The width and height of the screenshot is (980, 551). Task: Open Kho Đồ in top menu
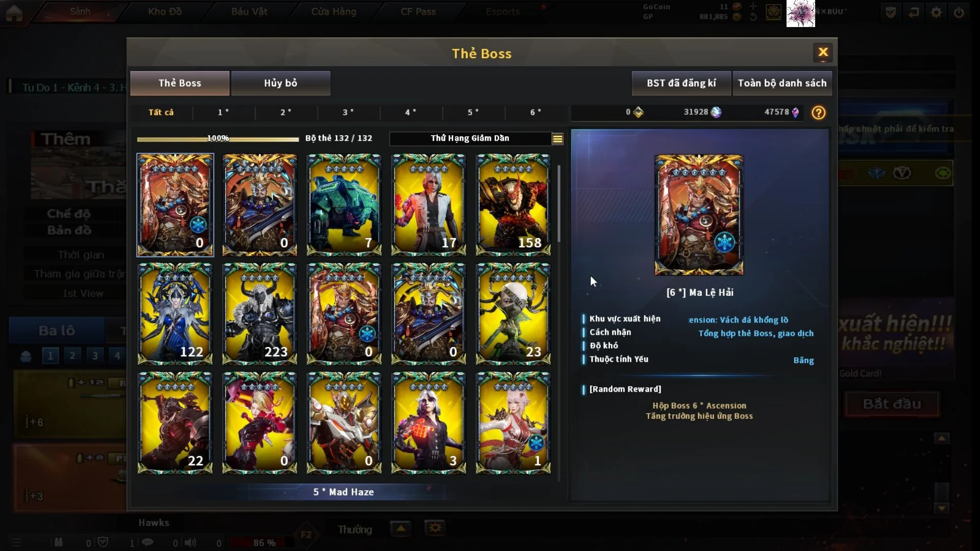point(165,12)
